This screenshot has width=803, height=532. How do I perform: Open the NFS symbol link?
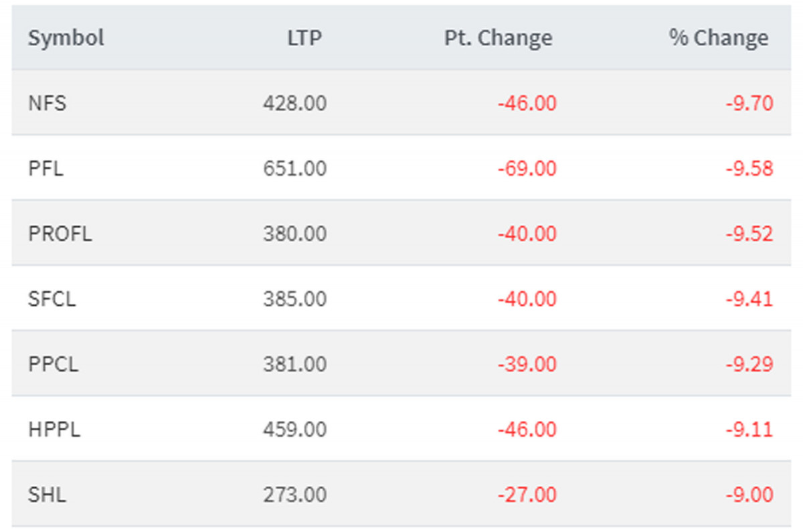tap(47, 104)
